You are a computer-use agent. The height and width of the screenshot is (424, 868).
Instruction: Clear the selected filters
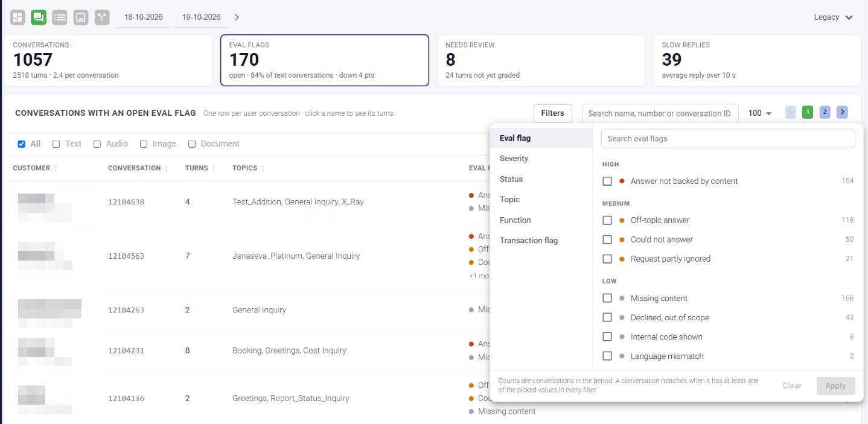792,386
